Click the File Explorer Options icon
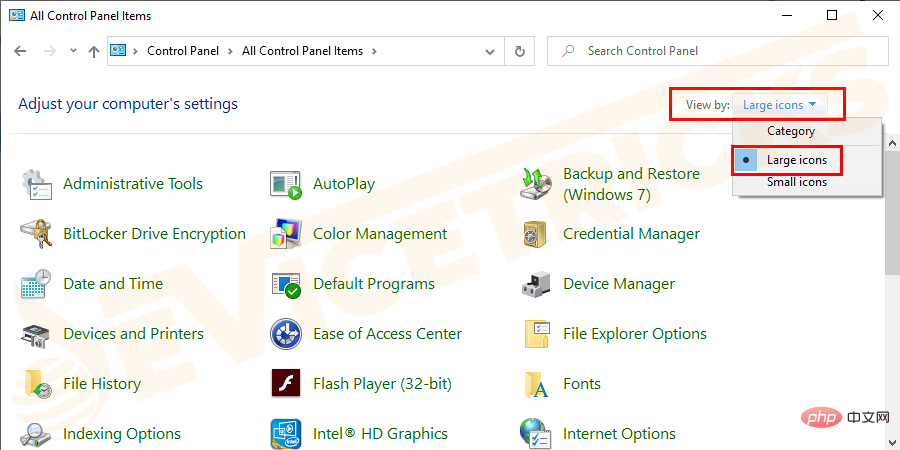Screen dimensions: 900x450 (536, 334)
